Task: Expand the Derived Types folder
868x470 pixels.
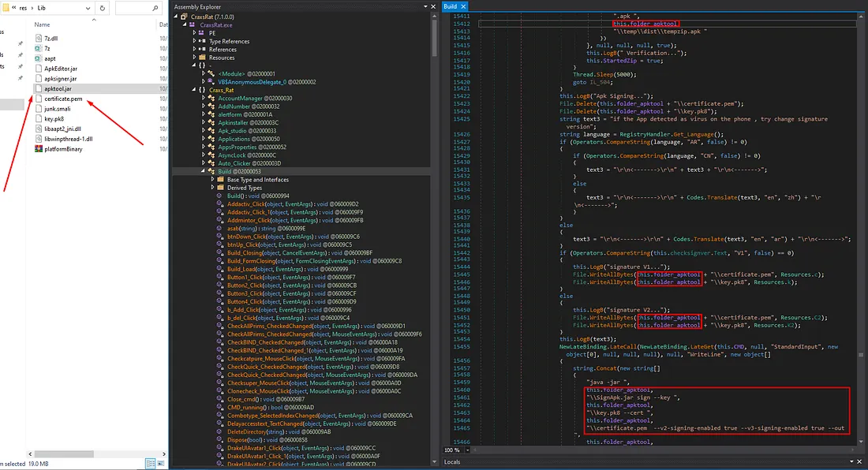Action: [x=212, y=188]
